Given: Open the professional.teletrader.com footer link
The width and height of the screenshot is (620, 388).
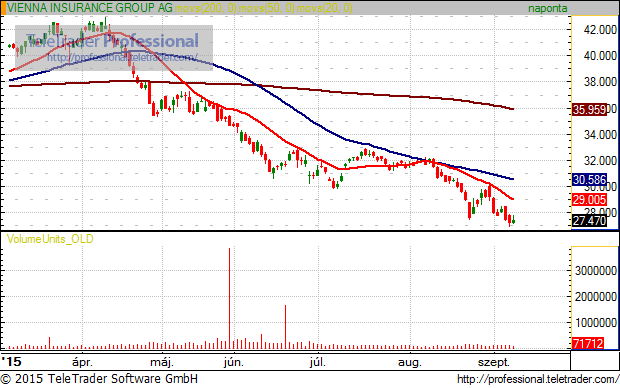Looking at the screenshot, I should 538,379.
